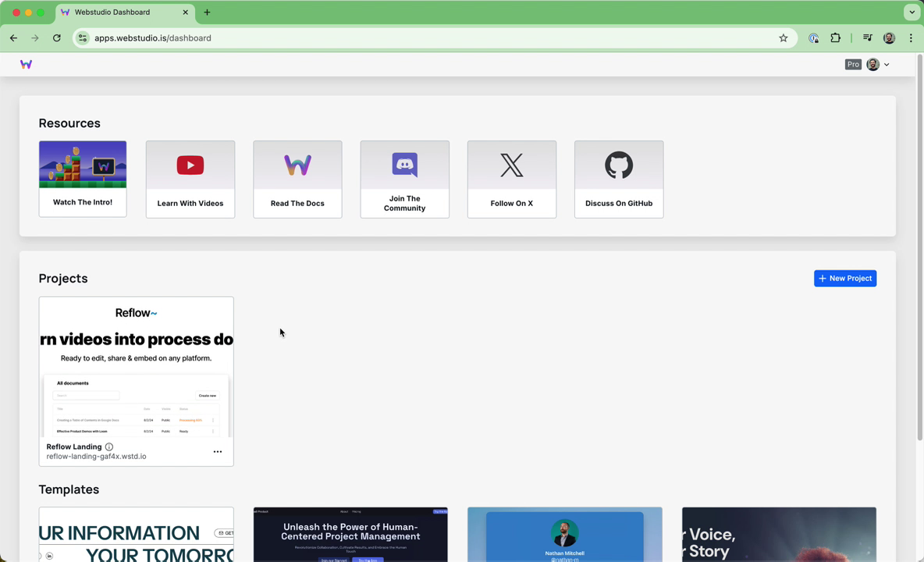Click the page vertical scrollbar
The width and height of the screenshot is (924, 562).
click(x=919, y=247)
